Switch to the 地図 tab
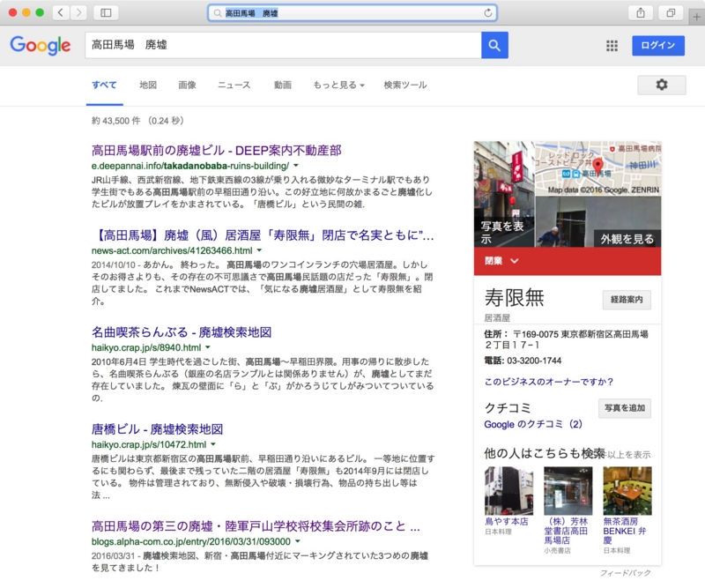The width and height of the screenshot is (705, 588). pos(148,85)
